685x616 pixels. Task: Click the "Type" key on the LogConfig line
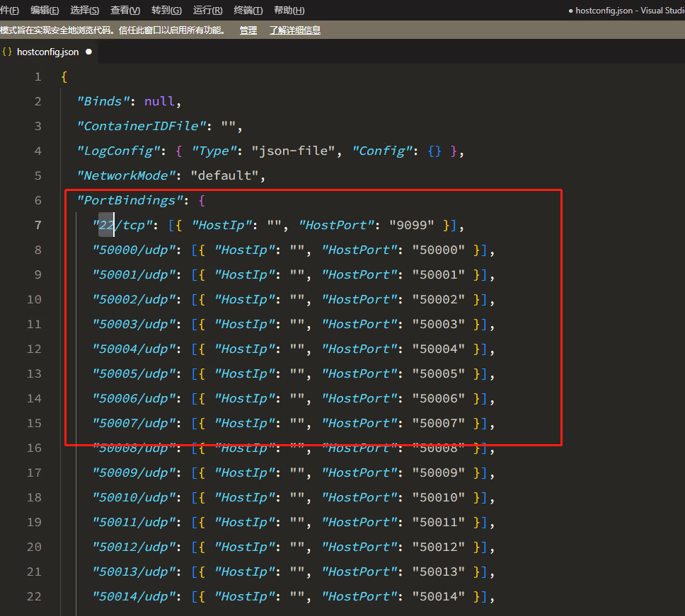point(214,151)
